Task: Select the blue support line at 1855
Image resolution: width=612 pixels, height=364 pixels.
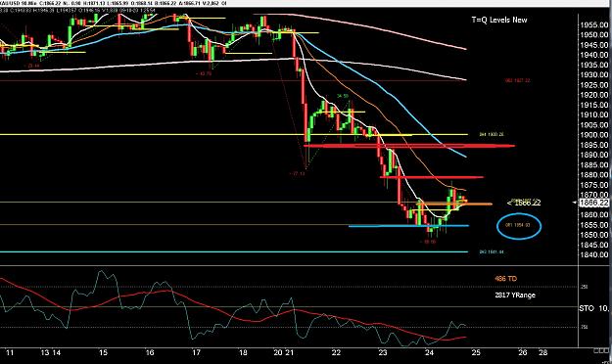Action: (408, 225)
